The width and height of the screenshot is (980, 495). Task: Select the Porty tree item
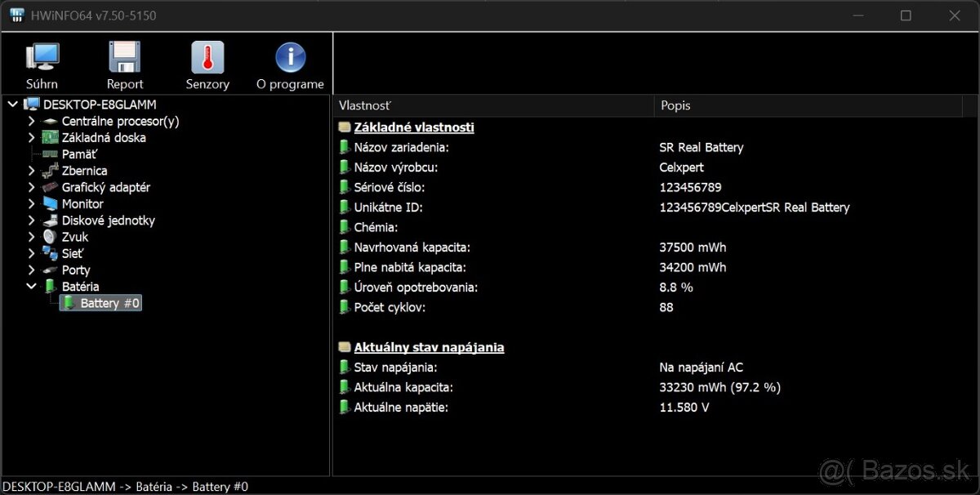coord(76,270)
